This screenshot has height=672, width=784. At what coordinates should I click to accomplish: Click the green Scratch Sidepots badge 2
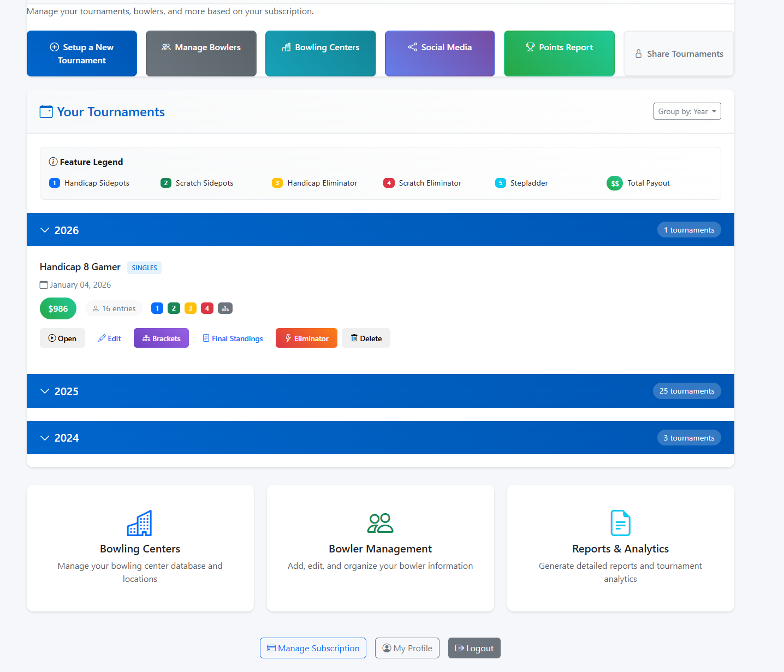pos(174,308)
